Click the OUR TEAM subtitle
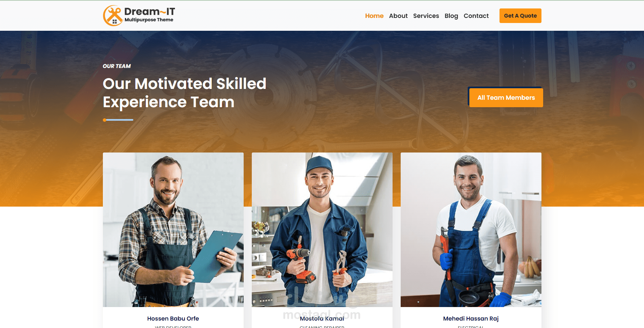Image resolution: width=644 pixels, height=328 pixels. (117, 66)
